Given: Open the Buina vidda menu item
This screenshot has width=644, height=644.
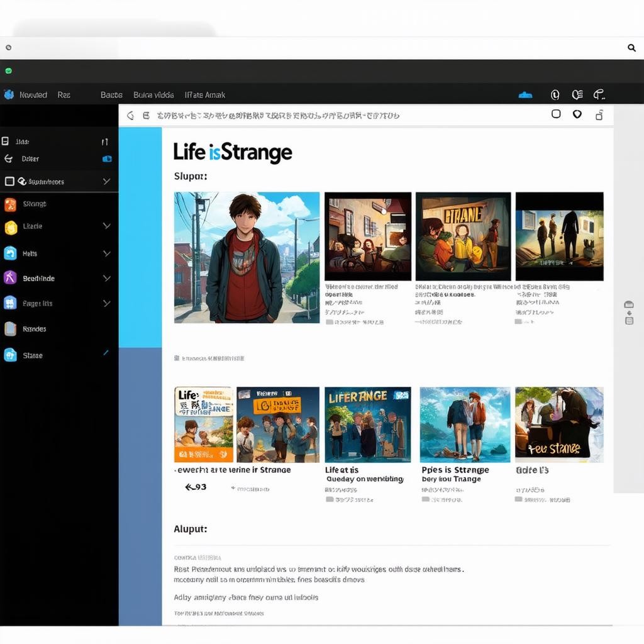Looking at the screenshot, I should (x=153, y=95).
